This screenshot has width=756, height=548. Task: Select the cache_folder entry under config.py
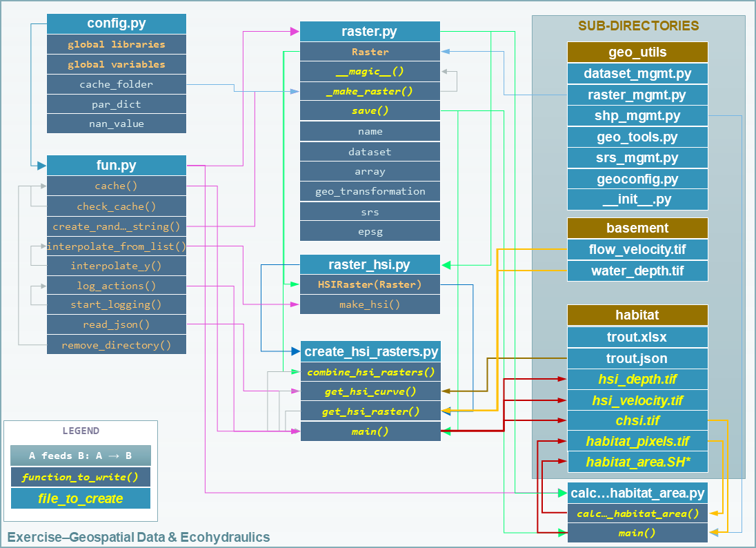116,84
